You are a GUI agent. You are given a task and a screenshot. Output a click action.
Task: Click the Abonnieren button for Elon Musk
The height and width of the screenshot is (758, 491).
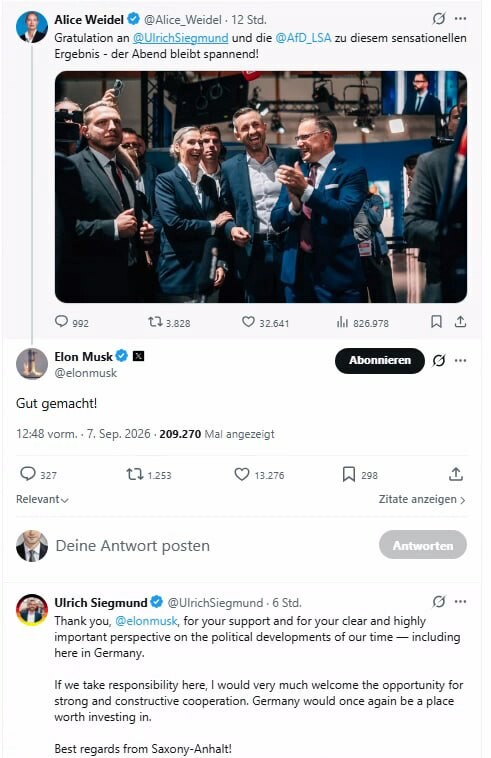pos(380,361)
